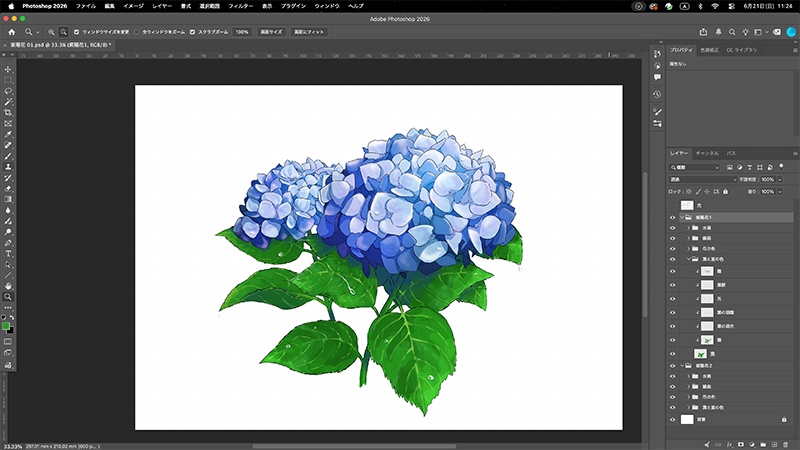800x450 pixels.
Task: Click the Wi-Fi status icon
Action: click(x=715, y=6)
